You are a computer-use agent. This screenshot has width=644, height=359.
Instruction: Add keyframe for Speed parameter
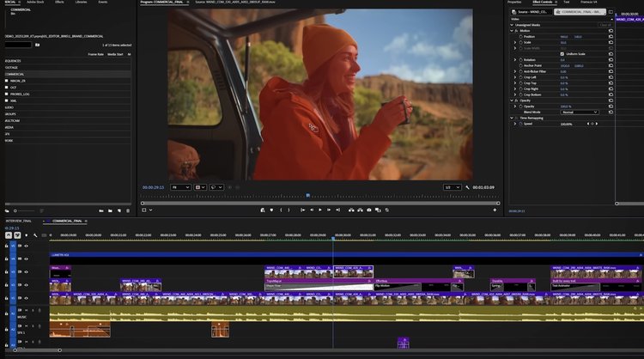[592, 124]
